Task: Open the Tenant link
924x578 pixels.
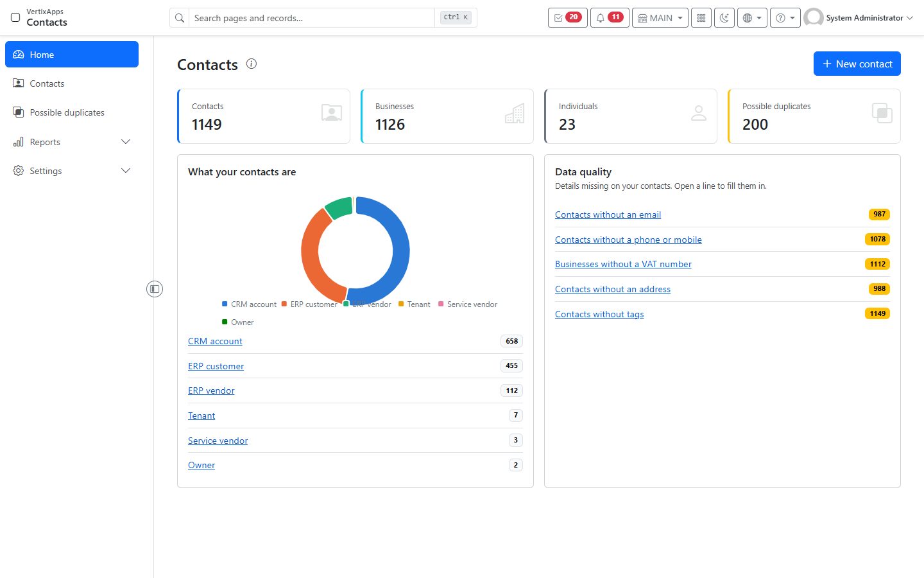Action: 201,416
